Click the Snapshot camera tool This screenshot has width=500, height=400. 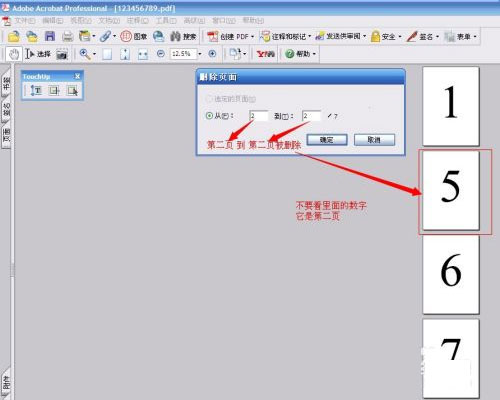(62, 54)
